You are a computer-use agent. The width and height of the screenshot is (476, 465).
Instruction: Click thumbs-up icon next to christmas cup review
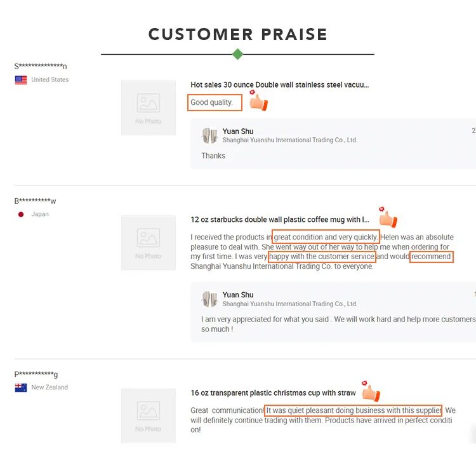point(370,392)
